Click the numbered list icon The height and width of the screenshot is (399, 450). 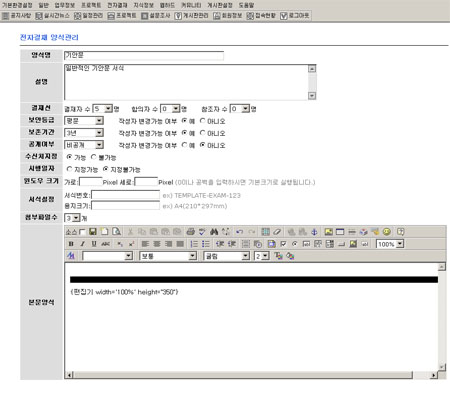(x=194, y=244)
